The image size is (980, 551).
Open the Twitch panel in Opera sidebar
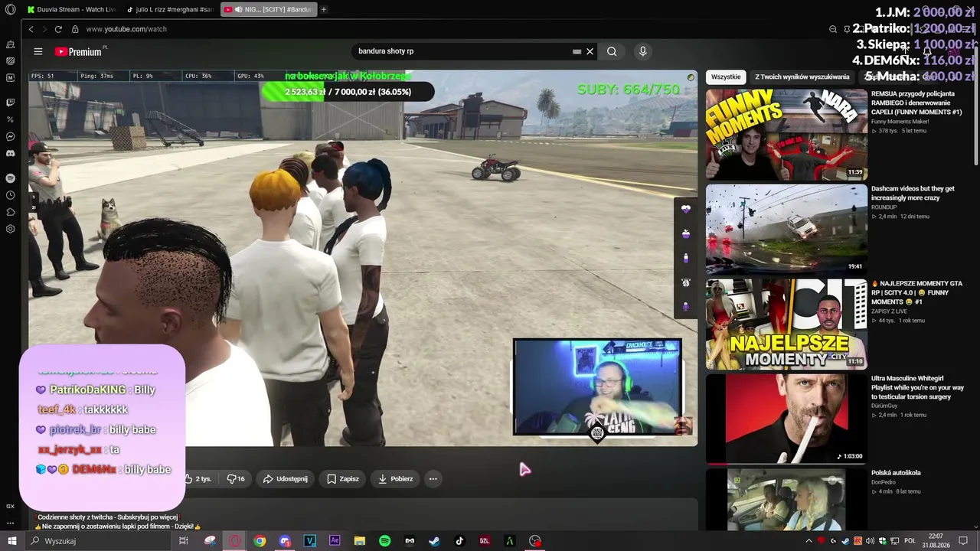10,102
